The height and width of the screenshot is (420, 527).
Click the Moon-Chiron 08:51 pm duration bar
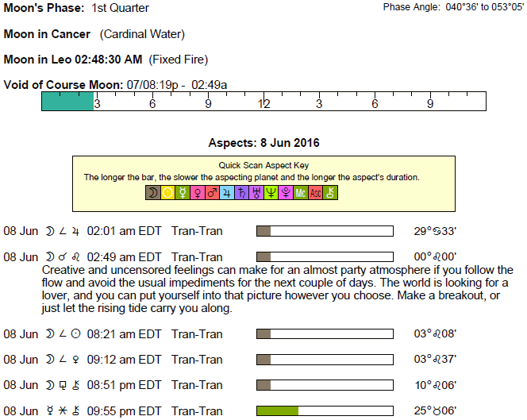(325, 386)
